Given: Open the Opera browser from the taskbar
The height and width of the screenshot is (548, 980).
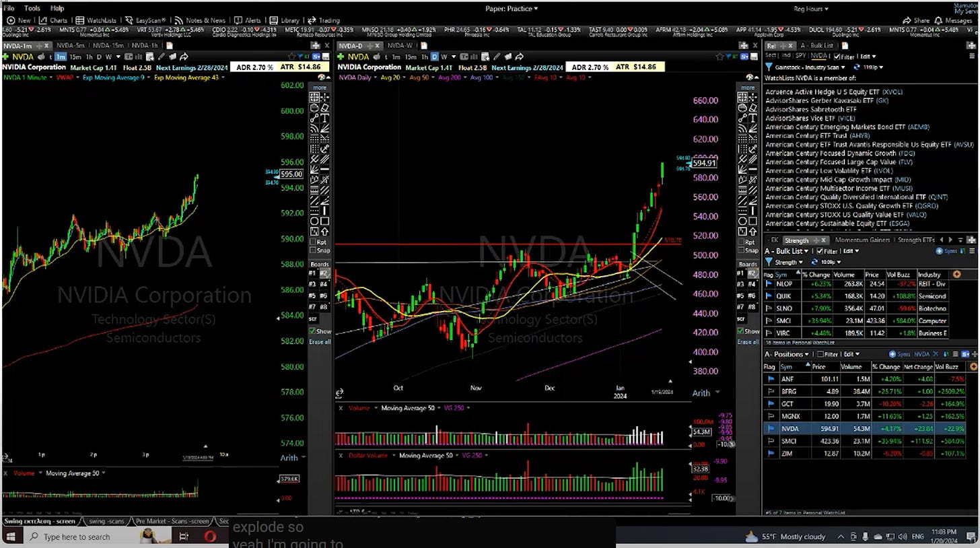Looking at the screenshot, I should [211, 536].
